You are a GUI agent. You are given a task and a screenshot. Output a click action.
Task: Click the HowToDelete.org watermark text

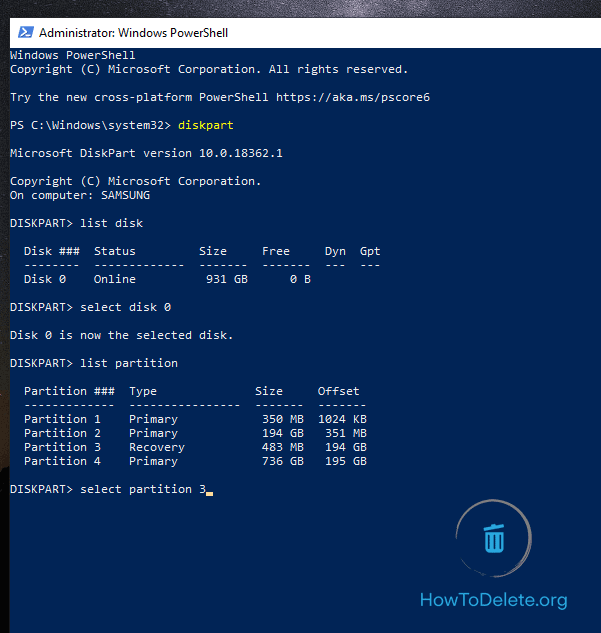493,601
